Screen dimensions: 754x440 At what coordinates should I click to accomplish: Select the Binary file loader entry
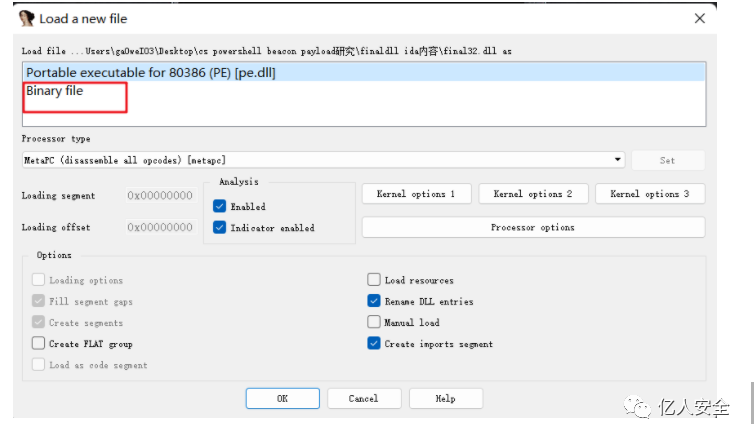pyautogui.click(x=364, y=91)
